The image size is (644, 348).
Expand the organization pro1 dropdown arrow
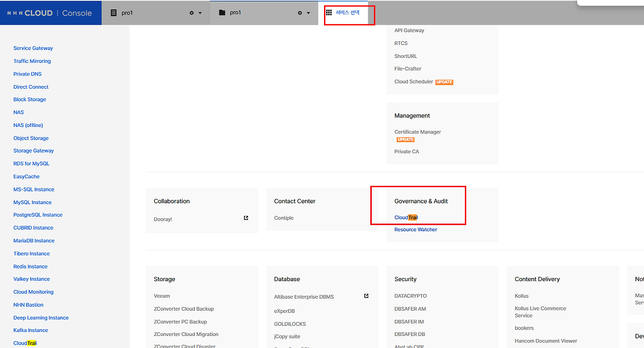(200, 13)
